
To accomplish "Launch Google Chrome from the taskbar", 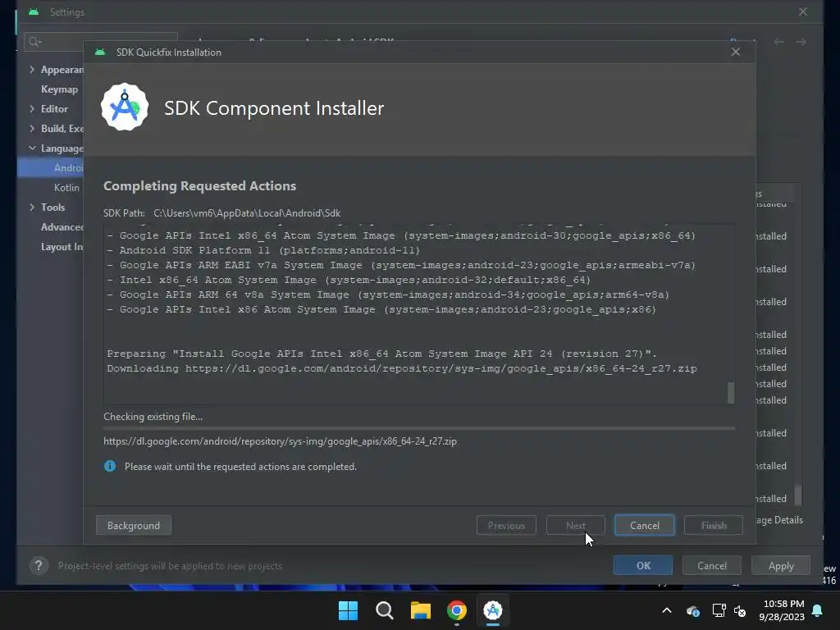I will 456,610.
